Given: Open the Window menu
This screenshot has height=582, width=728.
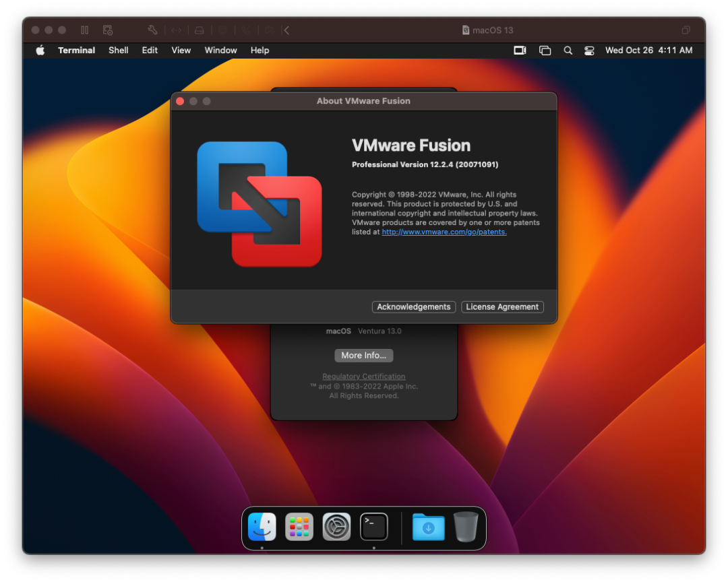Looking at the screenshot, I should pyautogui.click(x=220, y=50).
